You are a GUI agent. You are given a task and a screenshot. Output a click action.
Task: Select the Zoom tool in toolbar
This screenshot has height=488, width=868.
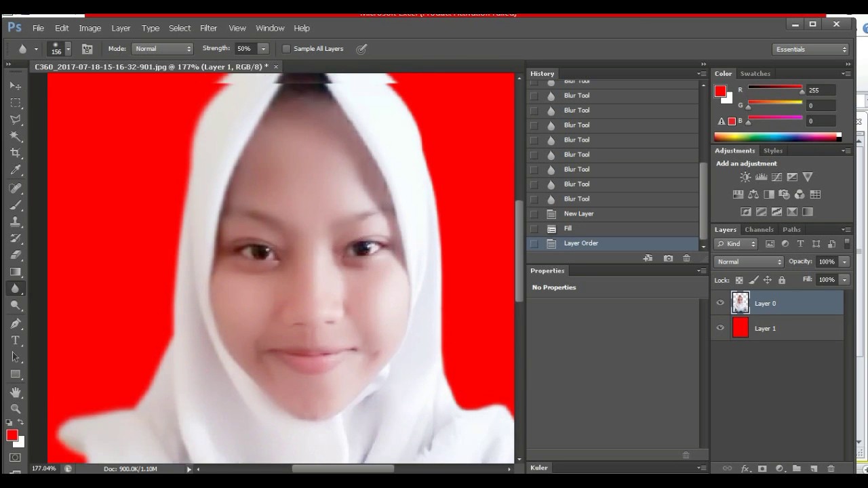coord(16,409)
